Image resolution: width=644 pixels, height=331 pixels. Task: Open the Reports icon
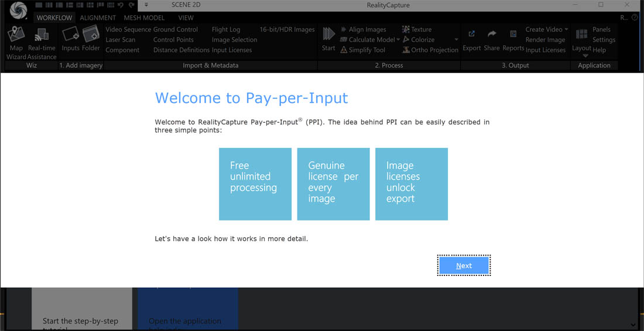click(513, 34)
